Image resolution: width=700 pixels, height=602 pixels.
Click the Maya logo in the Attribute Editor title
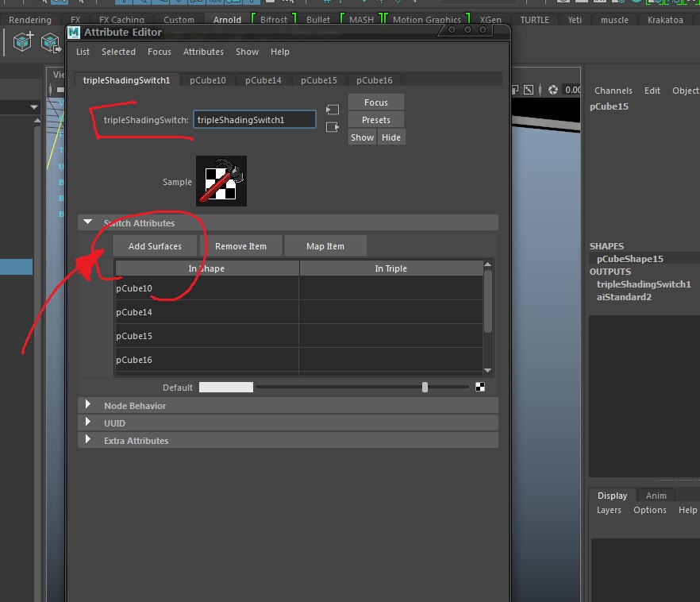pyautogui.click(x=74, y=32)
